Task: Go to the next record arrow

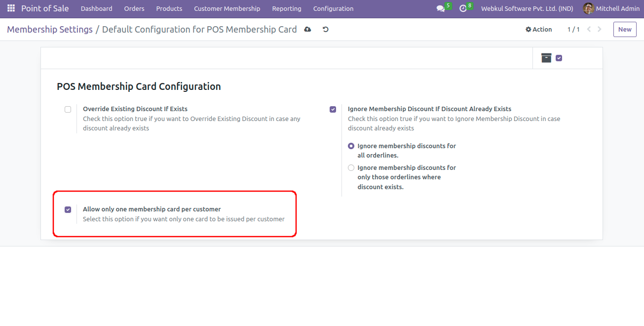Action: 600,30
